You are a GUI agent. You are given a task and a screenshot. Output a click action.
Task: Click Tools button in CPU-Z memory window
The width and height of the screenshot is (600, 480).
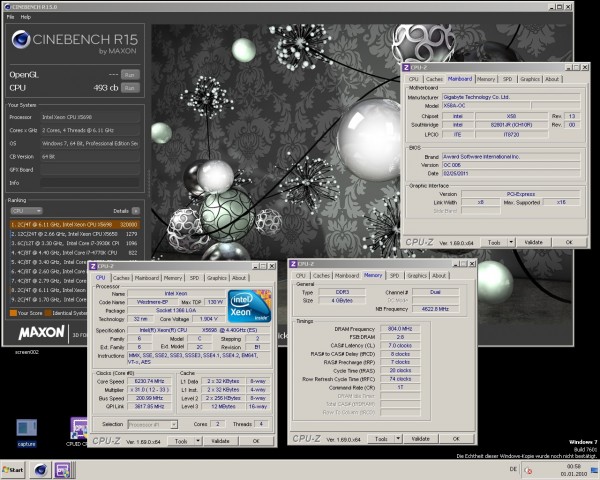pyautogui.click(x=381, y=439)
